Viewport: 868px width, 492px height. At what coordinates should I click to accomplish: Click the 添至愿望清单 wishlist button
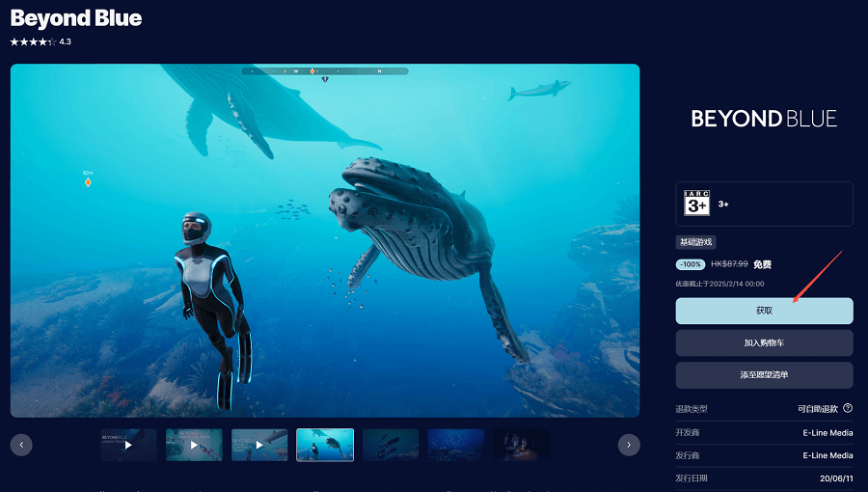[x=764, y=375]
